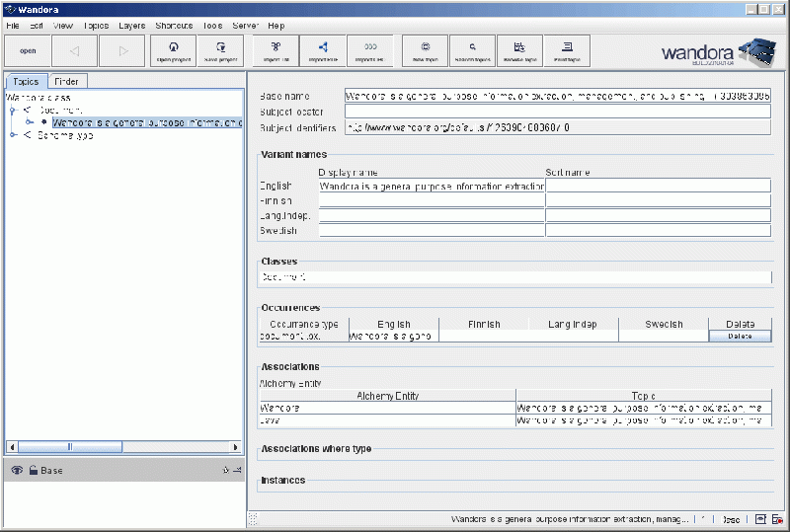The height and width of the screenshot is (532, 790).
Task: Click the rightmost arrow icon on the Base layer row
Action: point(237,470)
